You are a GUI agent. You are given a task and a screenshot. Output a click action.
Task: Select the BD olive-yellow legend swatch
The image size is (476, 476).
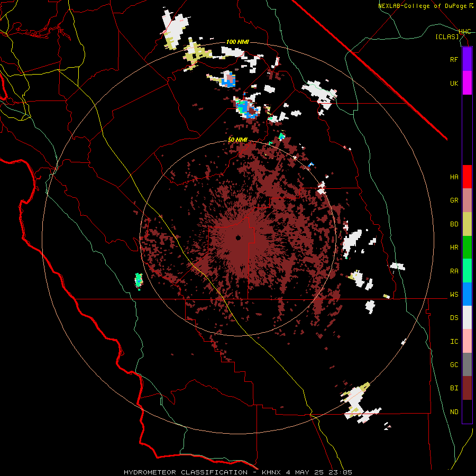[467, 224]
